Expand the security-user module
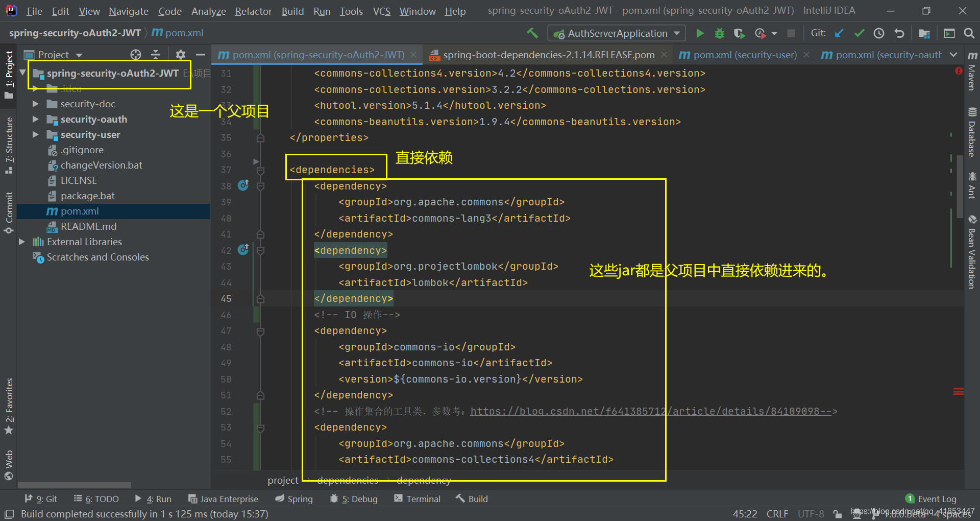This screenshot has height=521, width=980. [35, 134]
